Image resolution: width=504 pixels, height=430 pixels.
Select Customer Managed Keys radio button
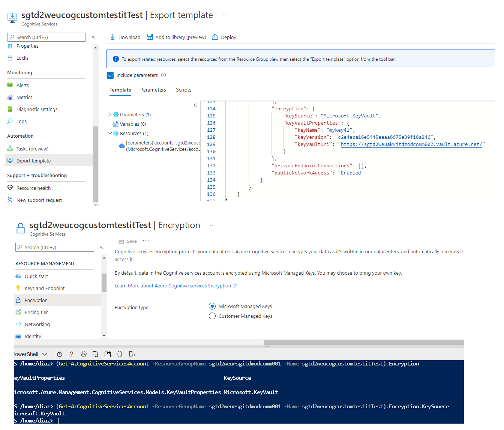click(212, 316)
